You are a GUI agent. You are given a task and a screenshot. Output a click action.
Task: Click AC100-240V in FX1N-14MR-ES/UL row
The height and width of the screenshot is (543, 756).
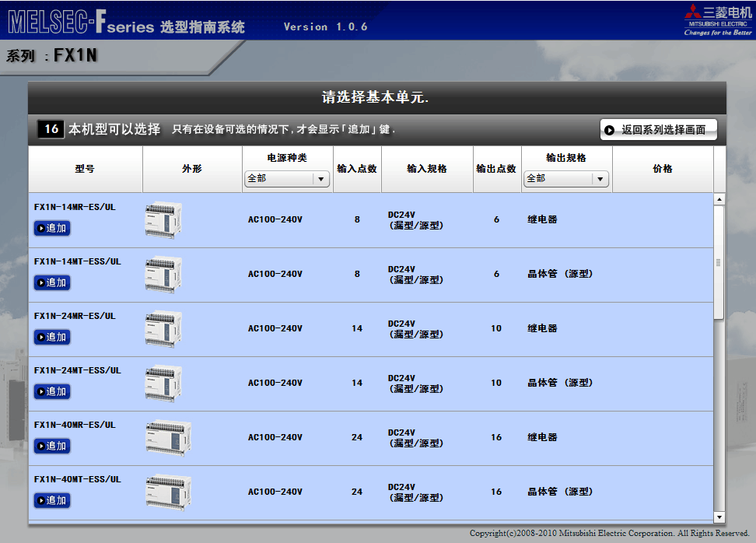[275, 220]
